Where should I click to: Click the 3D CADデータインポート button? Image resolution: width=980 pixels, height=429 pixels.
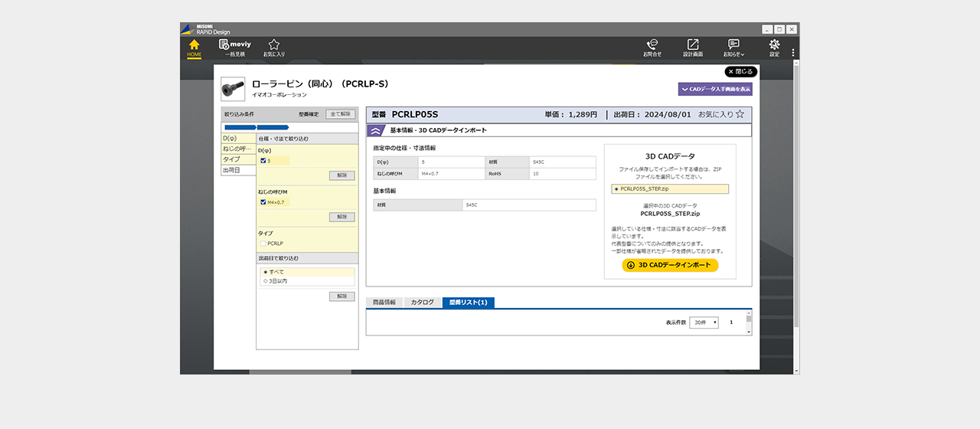[x=670, y=265]
